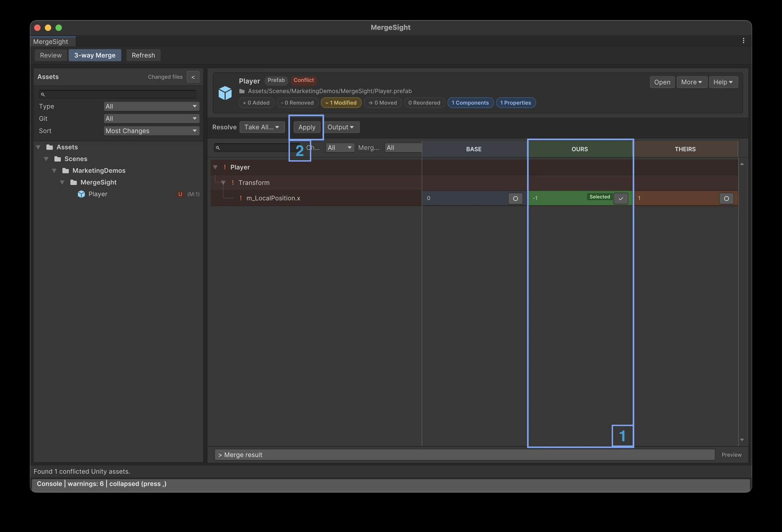Screen dimensions: 782x532
Task: Click the MergeSight folder icon in tree
Action: 73,182
